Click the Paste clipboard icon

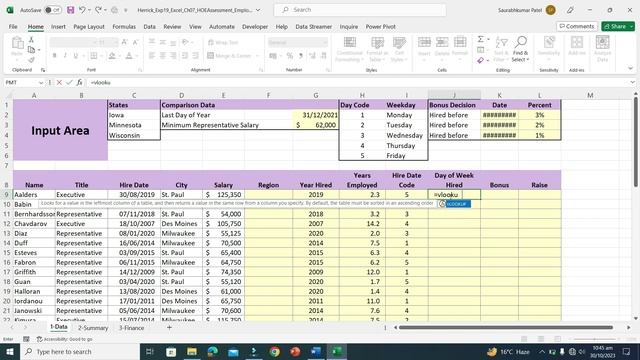tap(17, 43)
